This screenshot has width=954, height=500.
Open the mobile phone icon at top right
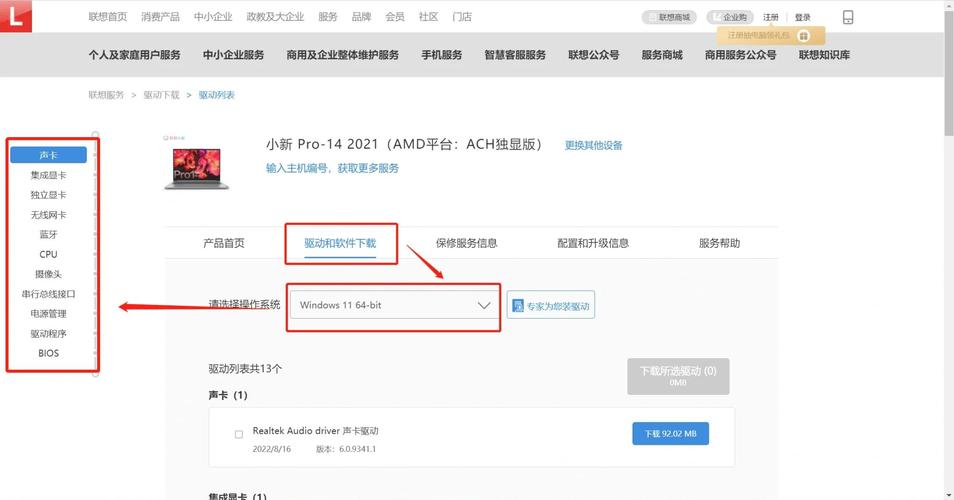[x=848, y=17]
